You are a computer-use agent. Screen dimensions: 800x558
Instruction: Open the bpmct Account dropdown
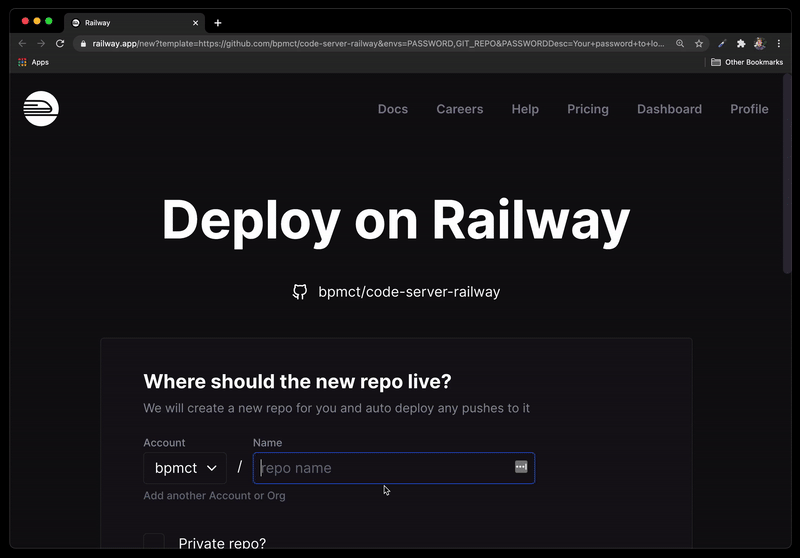185,468
